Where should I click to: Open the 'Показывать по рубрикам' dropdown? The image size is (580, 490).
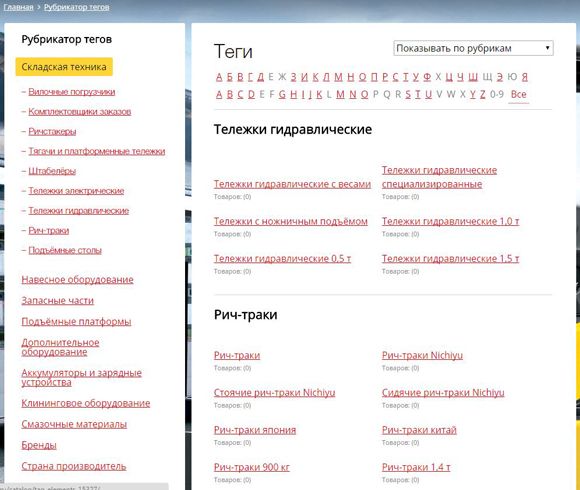click(473, 48)
